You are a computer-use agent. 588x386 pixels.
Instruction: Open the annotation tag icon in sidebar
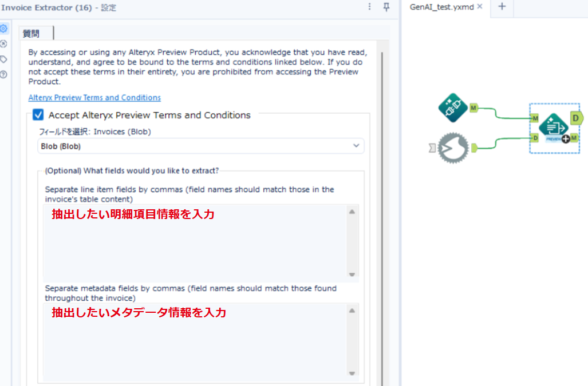(4, 59)
